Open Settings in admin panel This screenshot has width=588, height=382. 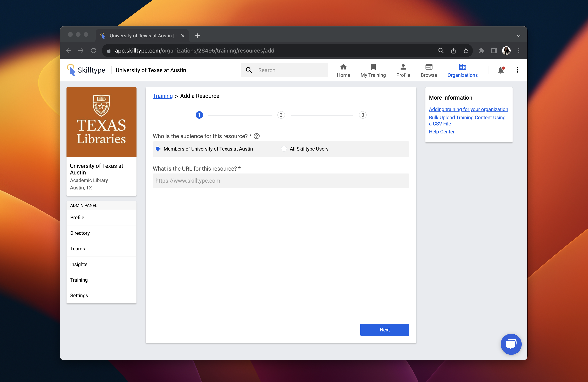click(x=79, y=295)
